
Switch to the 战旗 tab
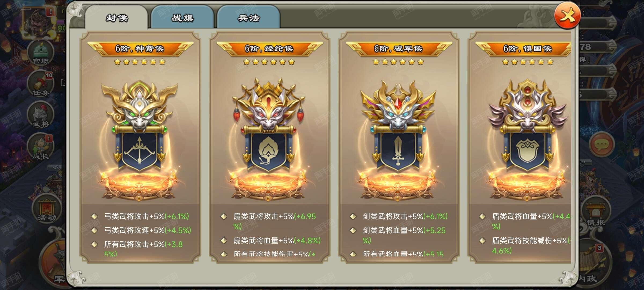(x=182, y=18)
